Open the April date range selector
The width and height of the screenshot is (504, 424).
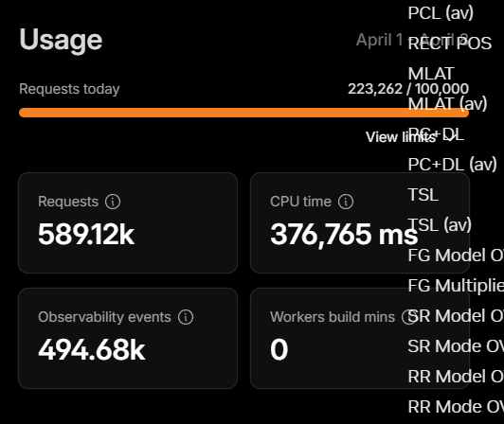coord(412,40)
